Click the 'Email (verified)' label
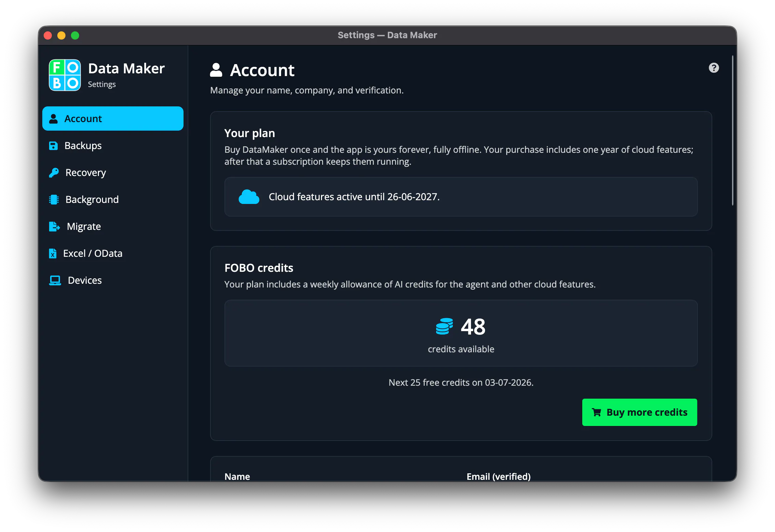775x532 pixels. [499, 476]
